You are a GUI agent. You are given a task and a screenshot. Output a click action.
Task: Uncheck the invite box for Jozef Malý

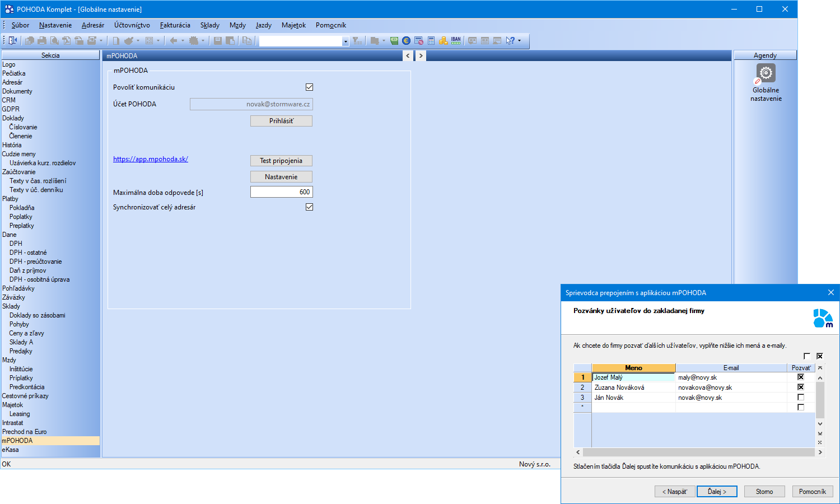(x=801, y=377)
